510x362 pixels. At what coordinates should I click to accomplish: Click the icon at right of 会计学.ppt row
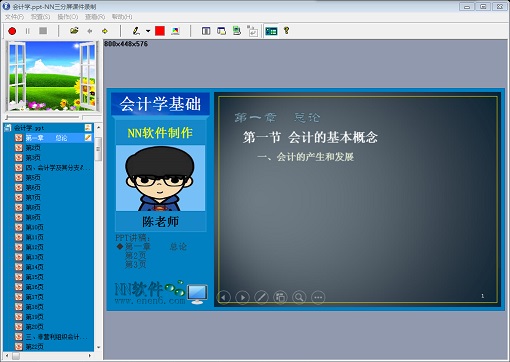[x=88, y=128]
